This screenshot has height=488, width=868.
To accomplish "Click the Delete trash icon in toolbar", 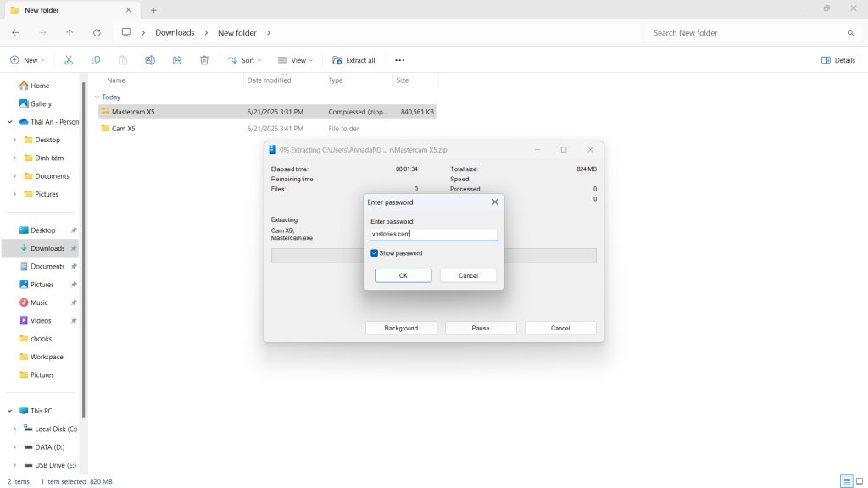I will click(x=204, y=60).
